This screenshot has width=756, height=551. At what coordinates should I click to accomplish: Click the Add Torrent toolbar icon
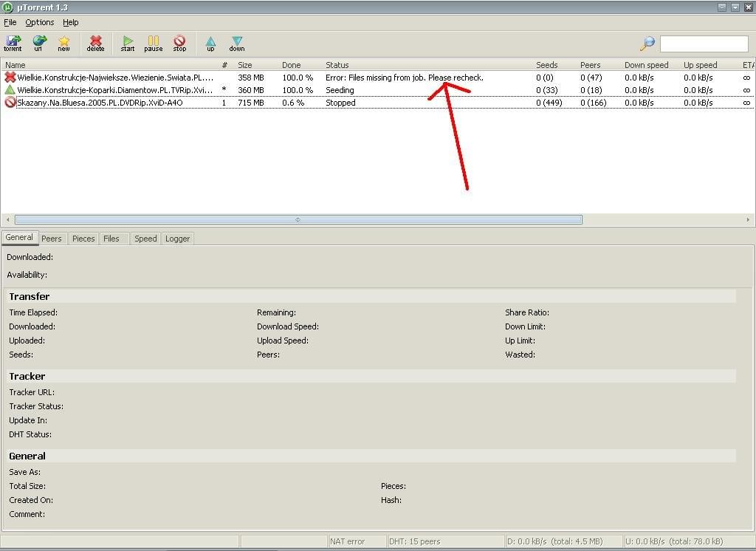13,43
